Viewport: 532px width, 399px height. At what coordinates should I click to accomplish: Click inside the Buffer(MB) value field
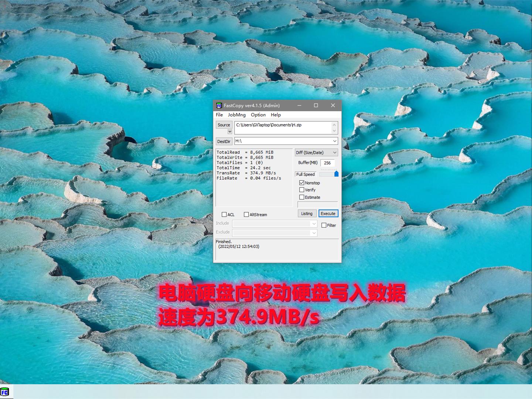point(327,163)
